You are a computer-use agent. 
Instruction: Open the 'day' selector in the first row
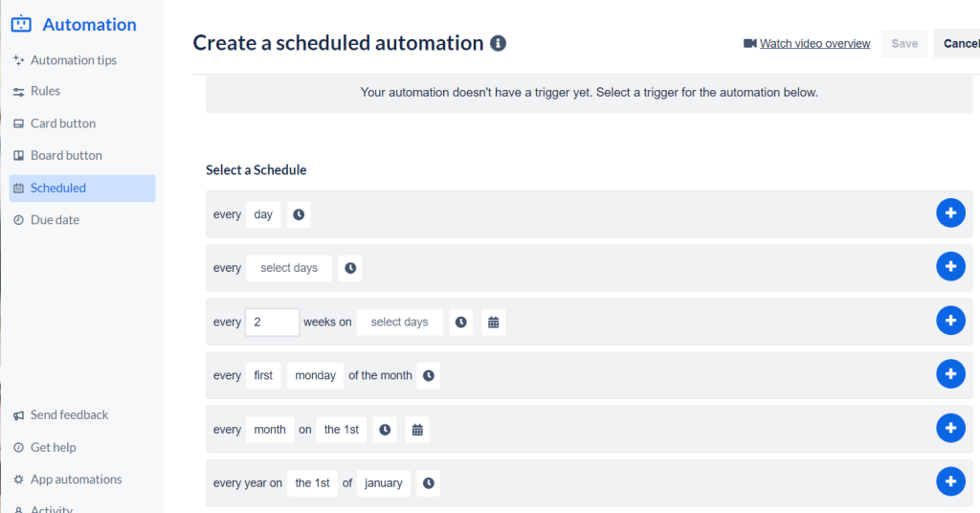coord(263,214)
